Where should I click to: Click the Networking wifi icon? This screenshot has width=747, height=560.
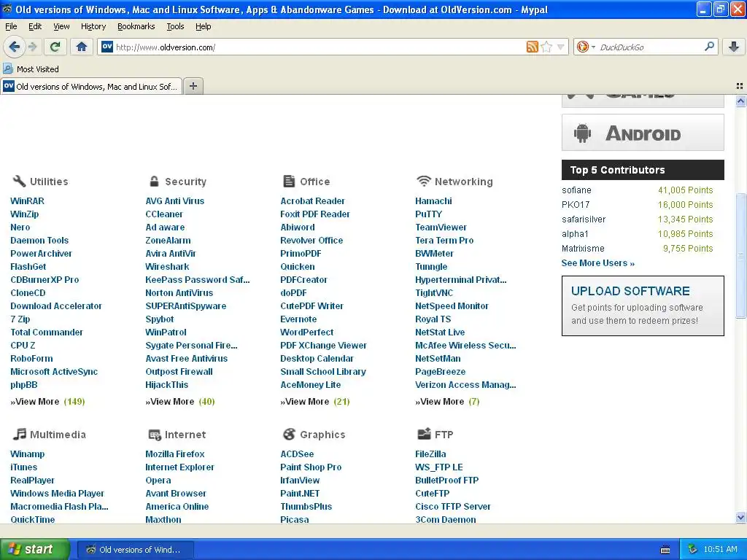point(424,181)
